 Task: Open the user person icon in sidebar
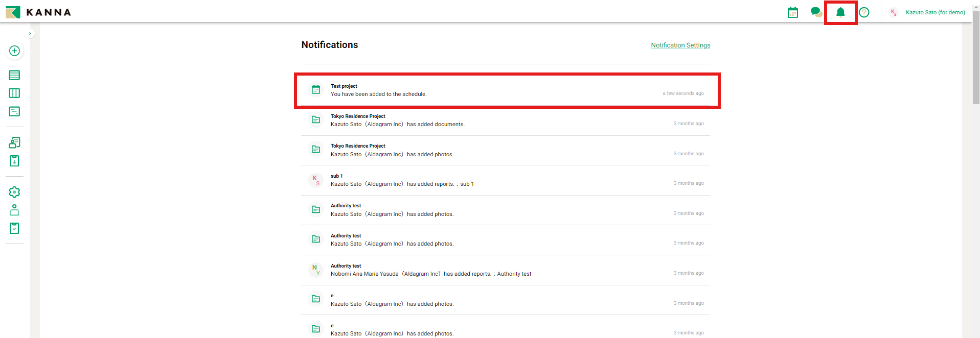coord(14,210)
